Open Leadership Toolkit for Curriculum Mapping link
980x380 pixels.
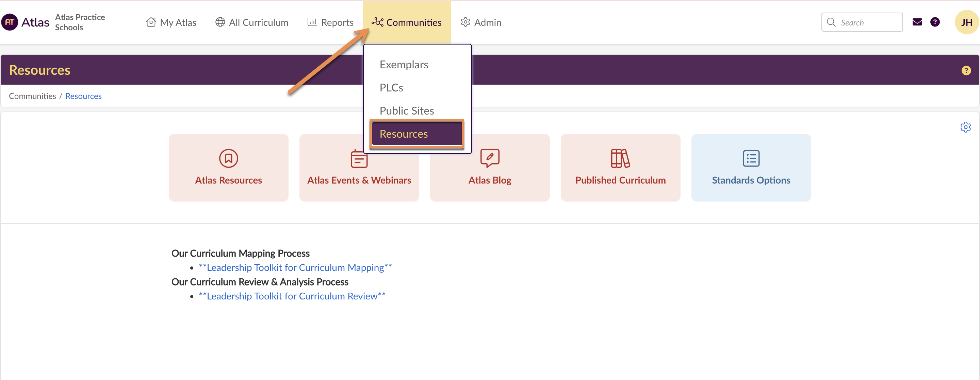[295, 267]
